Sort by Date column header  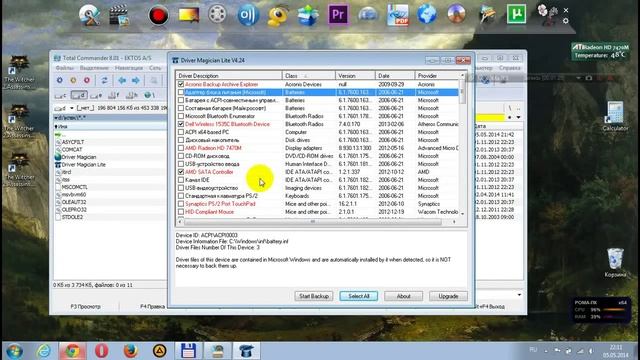pos(395,76)
